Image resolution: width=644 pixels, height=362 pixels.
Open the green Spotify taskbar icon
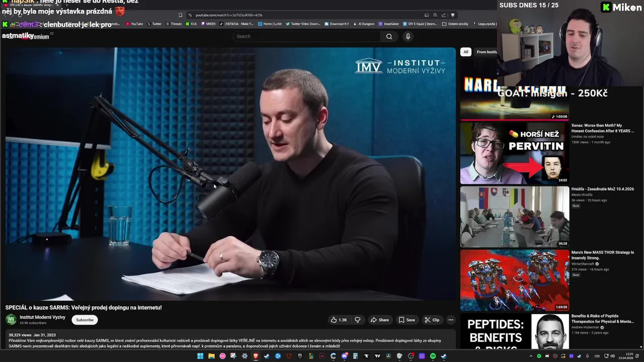click(x=433, y=356)
